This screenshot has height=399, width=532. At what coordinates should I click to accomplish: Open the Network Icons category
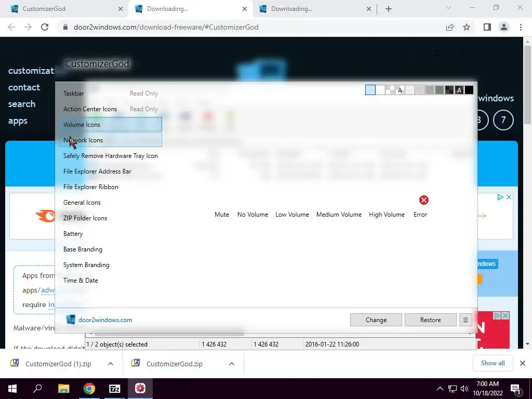[111, 140]
